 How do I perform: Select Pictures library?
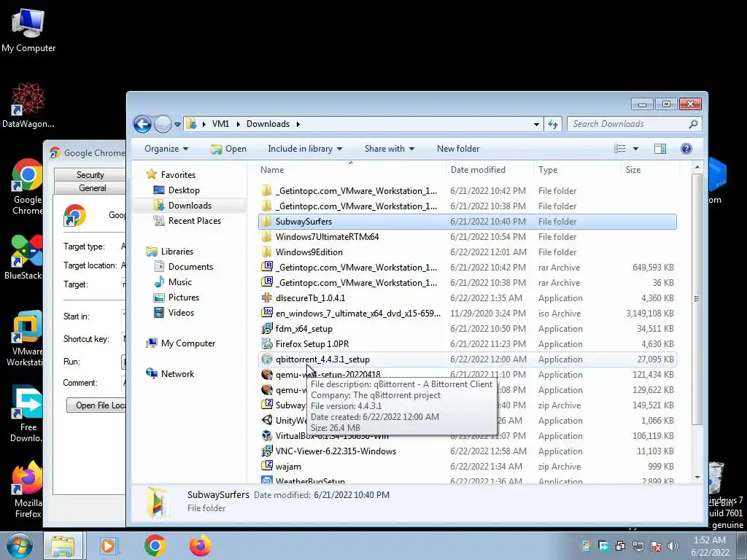pos(183,297)
